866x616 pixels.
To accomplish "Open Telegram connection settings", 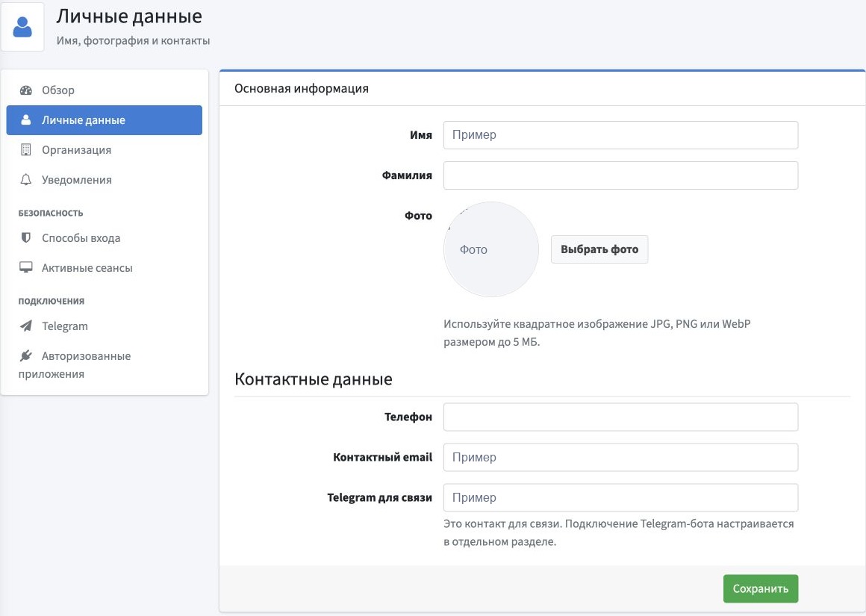I will [105, 326].
